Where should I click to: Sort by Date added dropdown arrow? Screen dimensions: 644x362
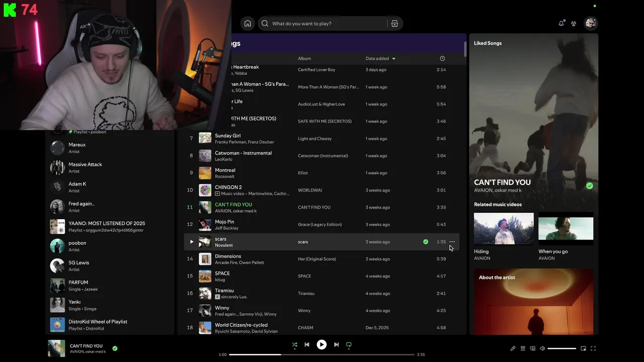click(x=393, y=59)
